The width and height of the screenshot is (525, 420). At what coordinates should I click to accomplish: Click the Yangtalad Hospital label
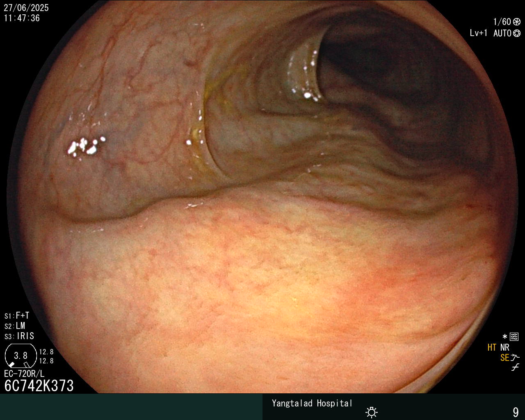(312, 403)
